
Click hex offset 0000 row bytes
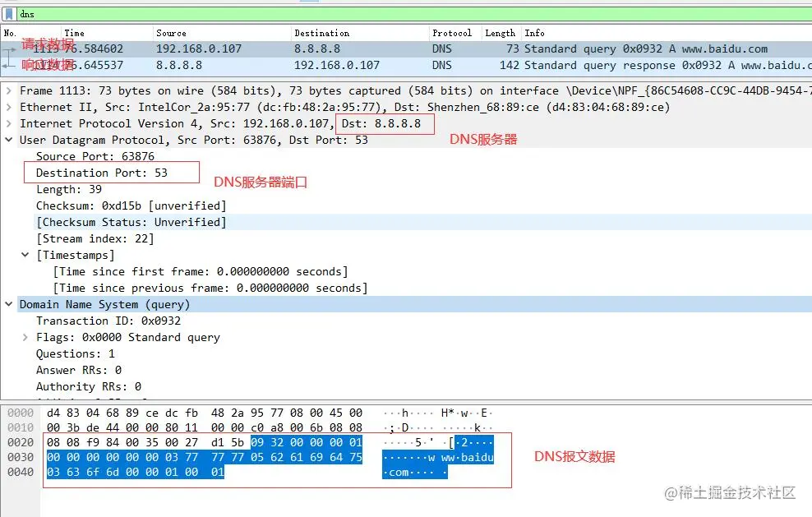click(x=205, y=413)
